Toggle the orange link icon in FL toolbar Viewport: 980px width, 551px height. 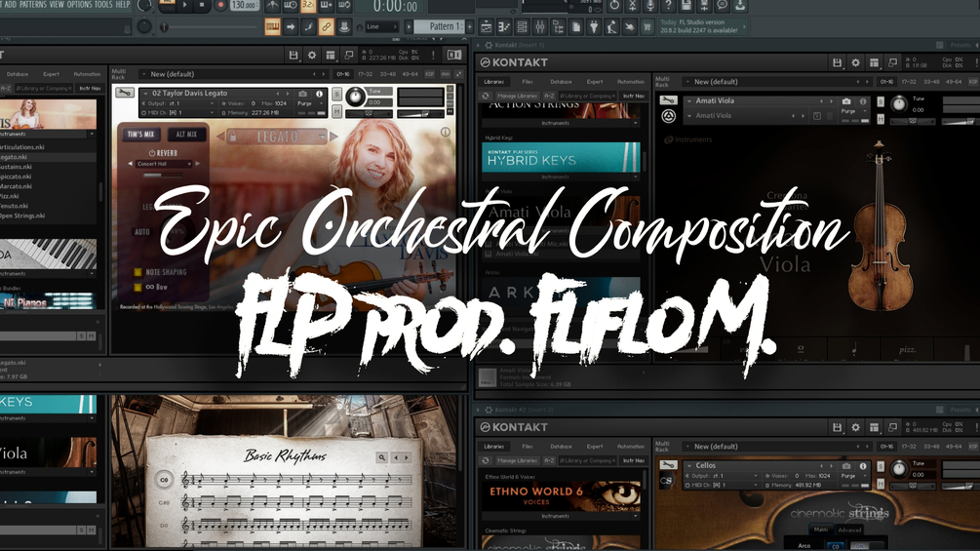pos(326,27)
